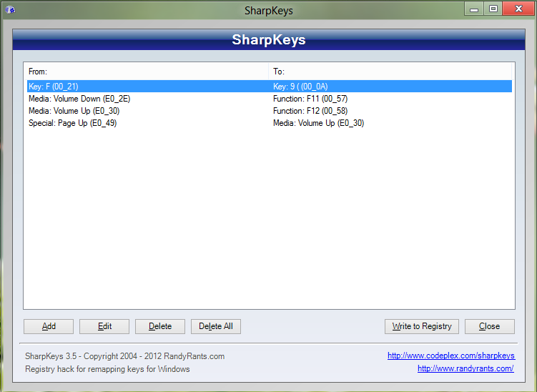Click the Key: 9 ( (00_0A) cell
This screenshot has width=537, height=392.
[x=300, y=87]
